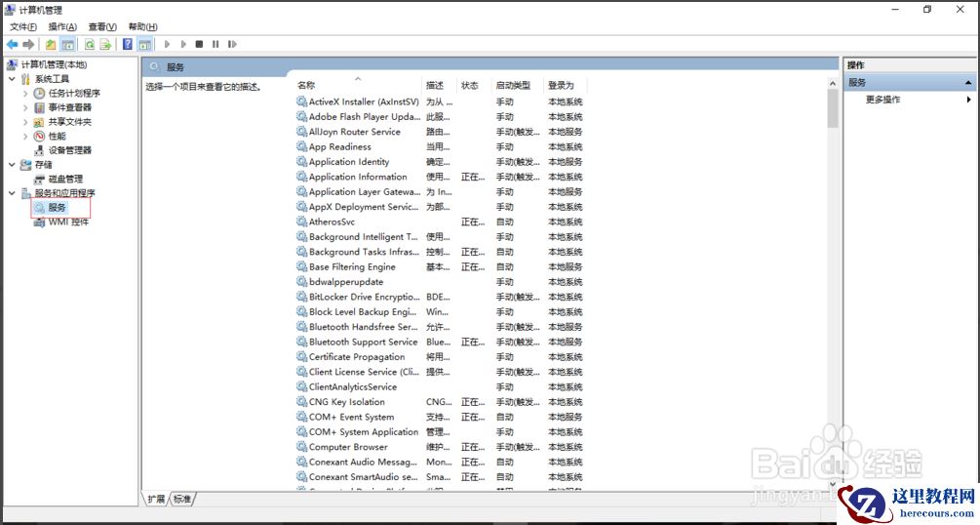
Task: Select the Bluetooth Support Service row
Action: 440,342
